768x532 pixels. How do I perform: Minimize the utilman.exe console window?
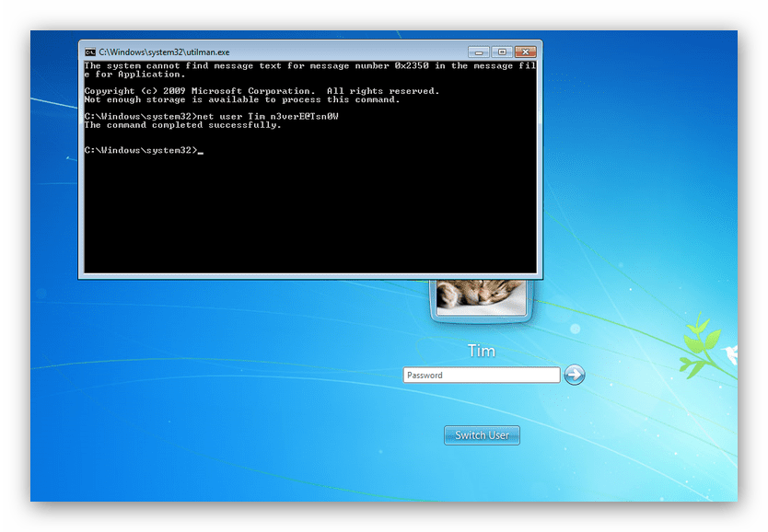tap(477, 52)
